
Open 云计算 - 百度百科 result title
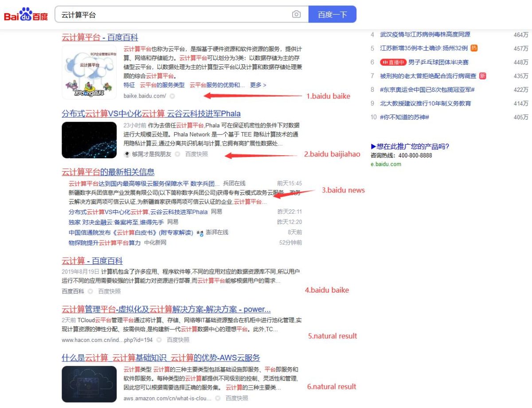pyautogui.click(x=92, y=261)
